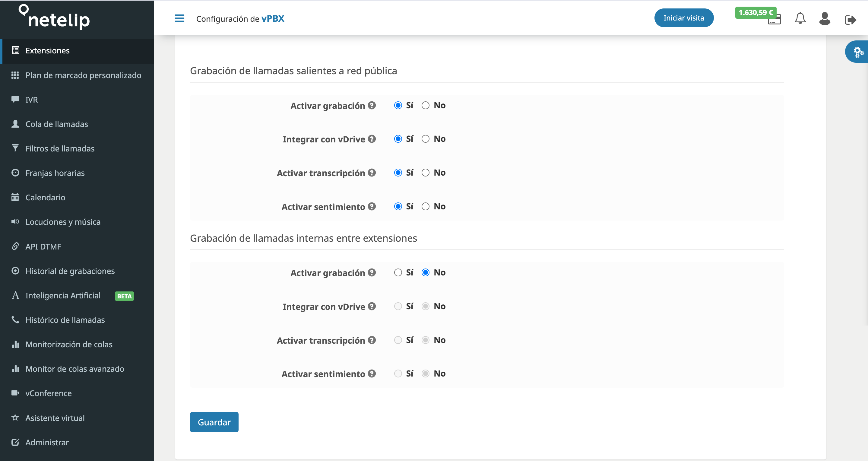Click the vConference camera icon

[15, 393]
